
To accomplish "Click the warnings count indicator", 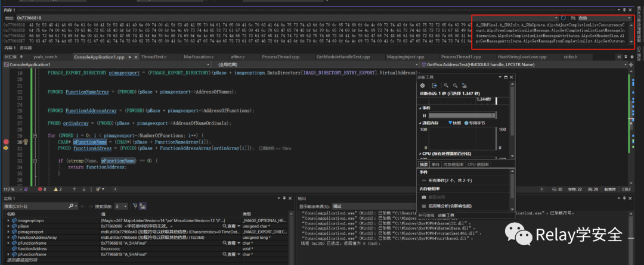I will point(57,189).
